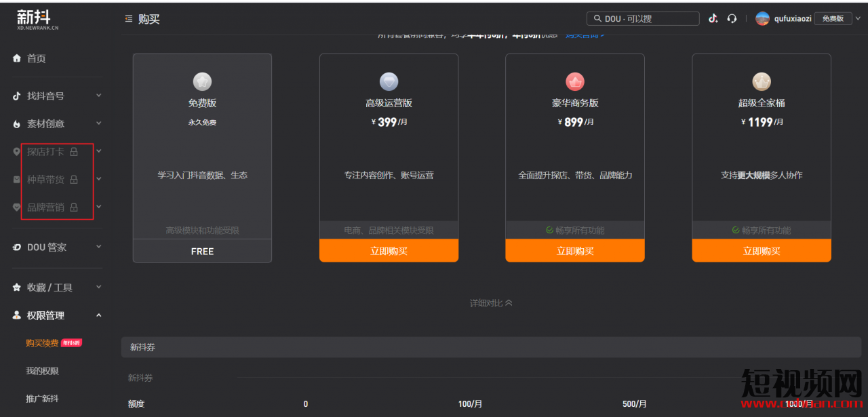The image size is (868, 417).
Task: Click 畅享所有功能 under 豪华商务版
Action: tap(575, 230)
